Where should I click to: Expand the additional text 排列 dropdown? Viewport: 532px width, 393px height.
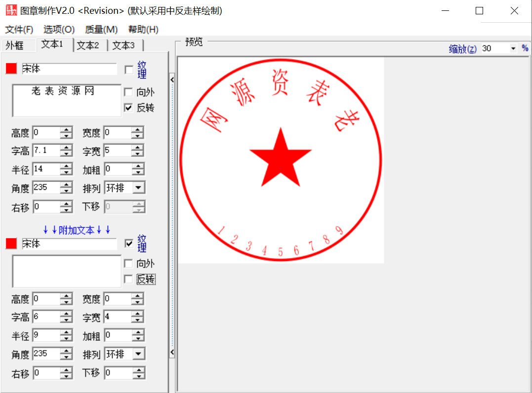click(139, 354)
